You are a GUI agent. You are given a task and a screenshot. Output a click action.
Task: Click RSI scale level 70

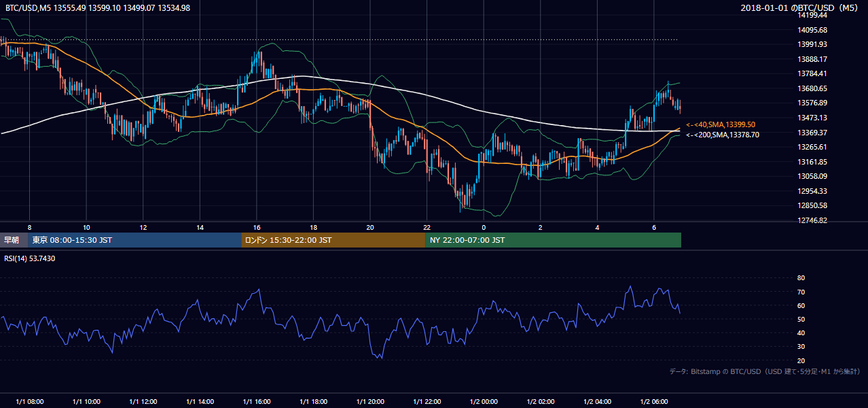[801, 292]
